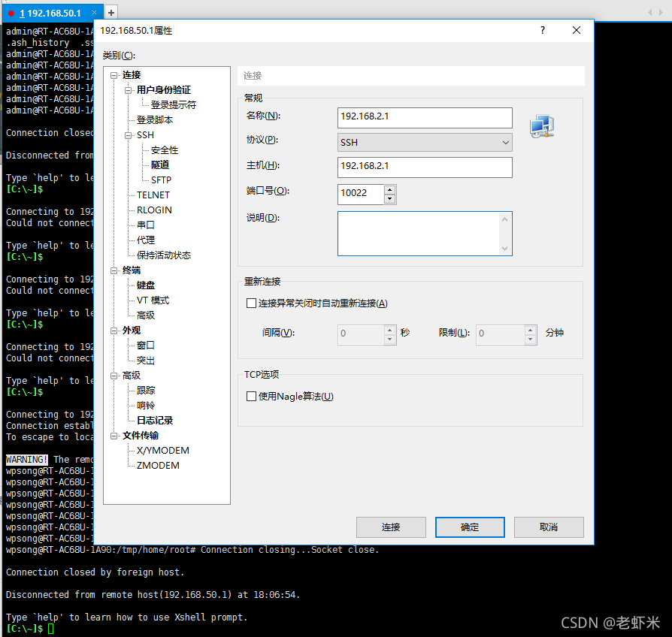Screen dimensions: 672x637
Task: Enable auto reconnect on abnormal close checkbox
Action: [252, 303]
